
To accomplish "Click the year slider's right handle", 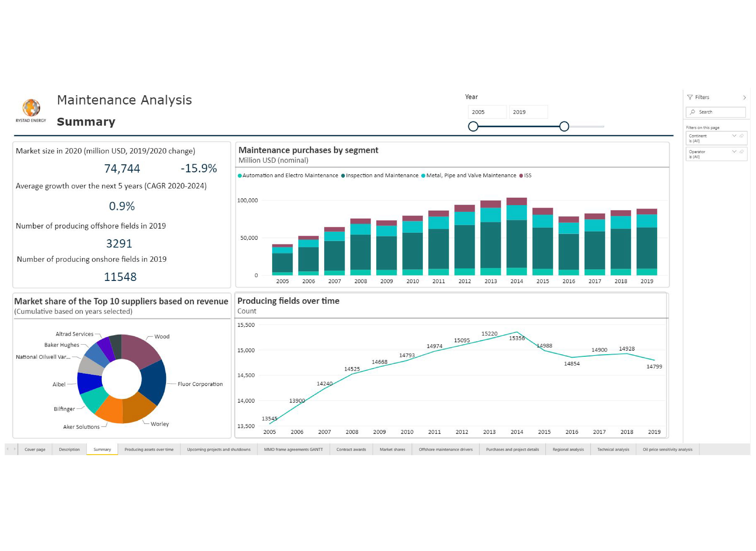I will coord(564,126).
